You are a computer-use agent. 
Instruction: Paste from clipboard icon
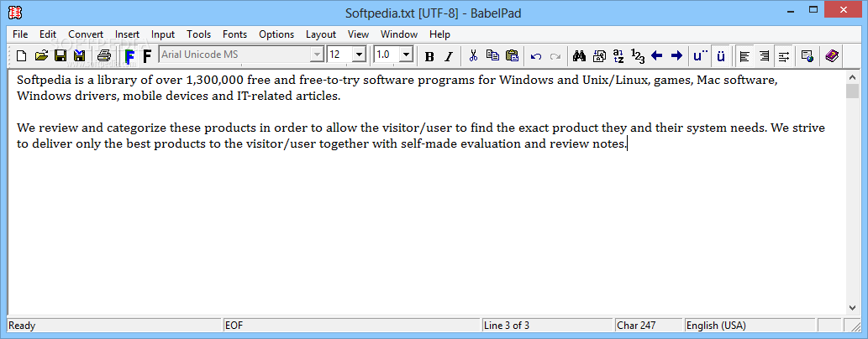point(512,56)
